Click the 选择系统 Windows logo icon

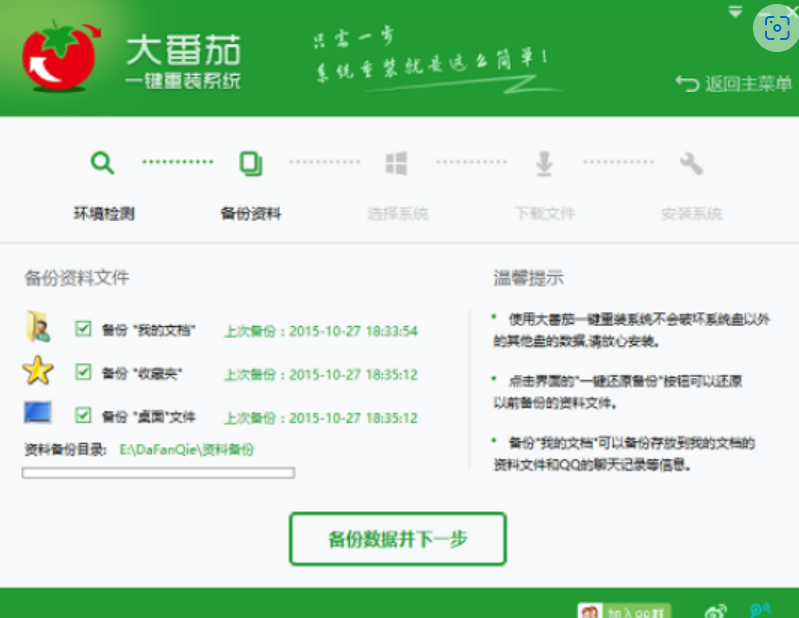coord(397,163)
